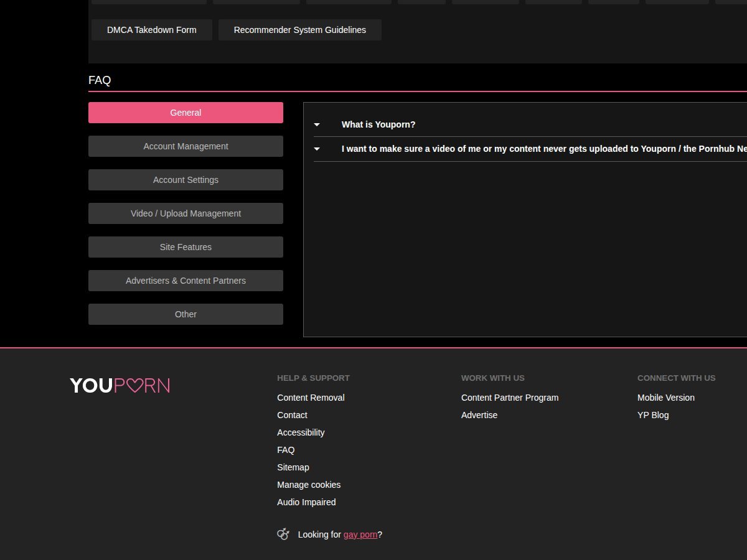Screen dimensions: 747x560
Task: Switch to the Account Management category
Action: click(x=186, y=146)
